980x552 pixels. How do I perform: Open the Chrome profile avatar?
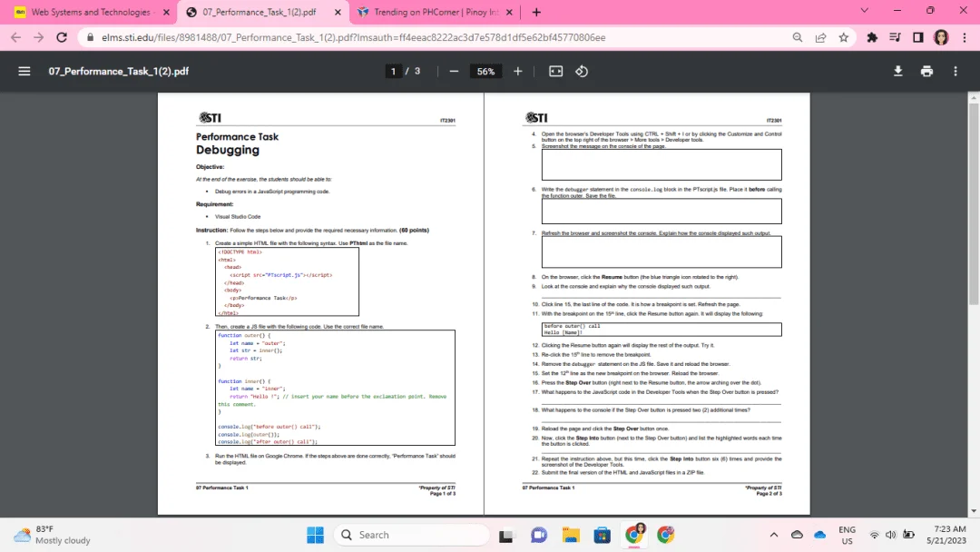coord(941,37)
